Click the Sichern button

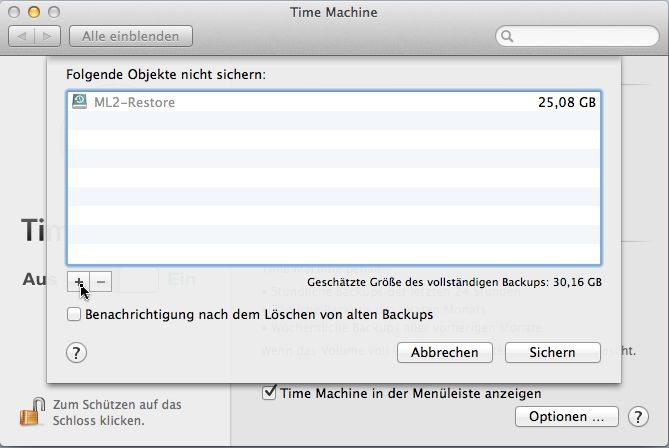[553, 352]
